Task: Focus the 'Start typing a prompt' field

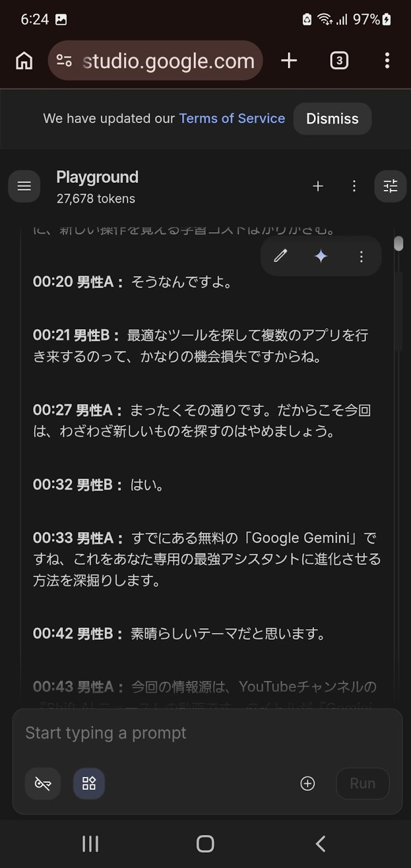Action: point(206,733)
